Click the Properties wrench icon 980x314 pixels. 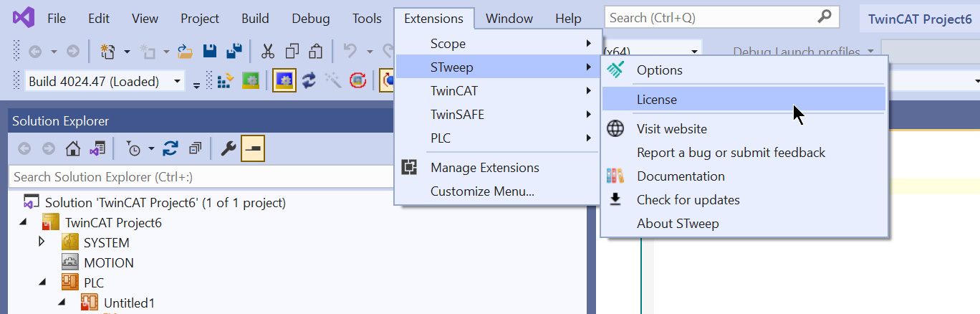pos(228,149)
